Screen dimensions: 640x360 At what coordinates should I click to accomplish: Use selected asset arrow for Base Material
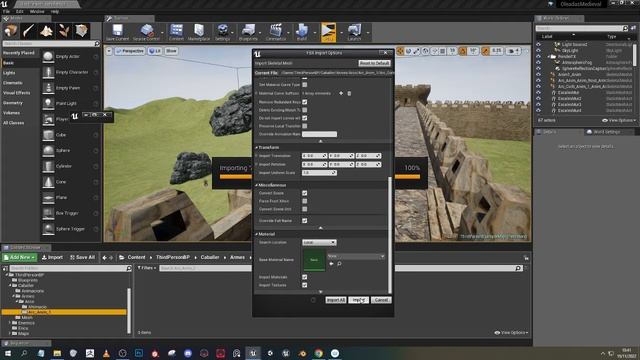(331, 264)
